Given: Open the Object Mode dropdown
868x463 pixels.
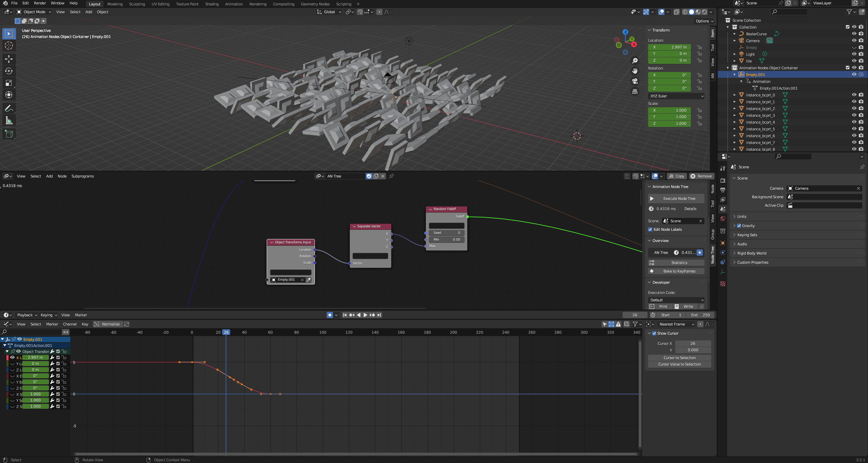Looking at the screenshot, I should (x=34, y=12).
